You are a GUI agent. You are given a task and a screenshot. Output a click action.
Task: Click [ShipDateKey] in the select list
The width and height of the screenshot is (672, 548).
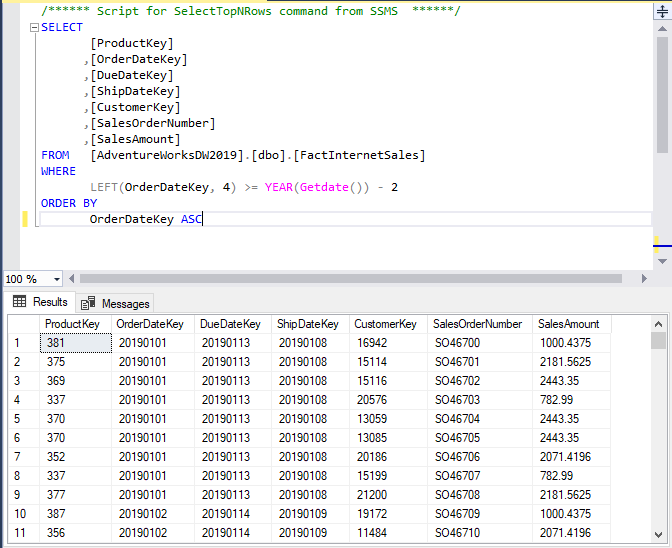[135, 91]
